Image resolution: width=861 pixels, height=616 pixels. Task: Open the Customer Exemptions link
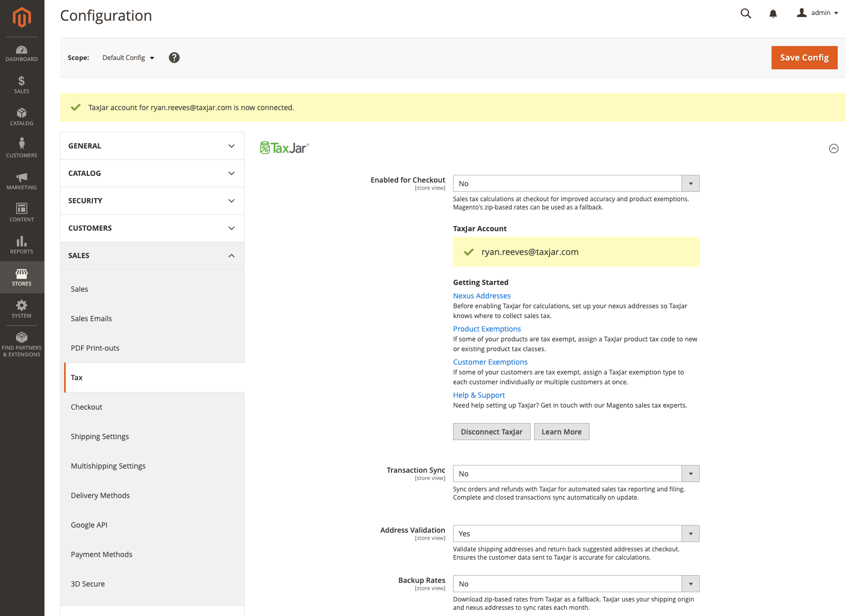pyautogui.click(x=490, y=362)
